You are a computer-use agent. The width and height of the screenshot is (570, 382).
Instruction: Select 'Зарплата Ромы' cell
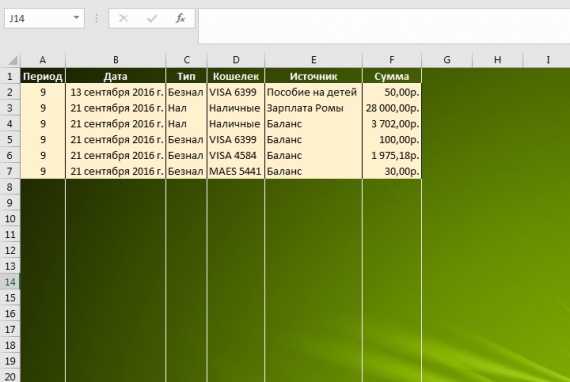pos(313,108)
